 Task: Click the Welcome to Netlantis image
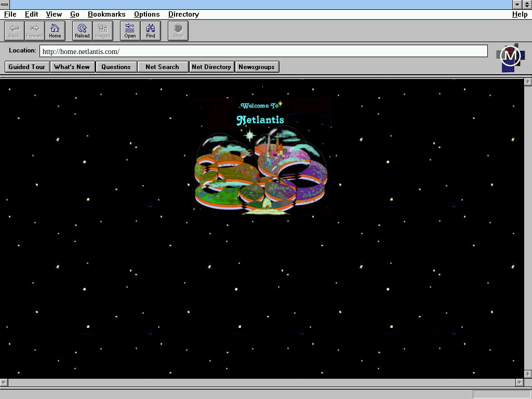(x=261, y=157)
